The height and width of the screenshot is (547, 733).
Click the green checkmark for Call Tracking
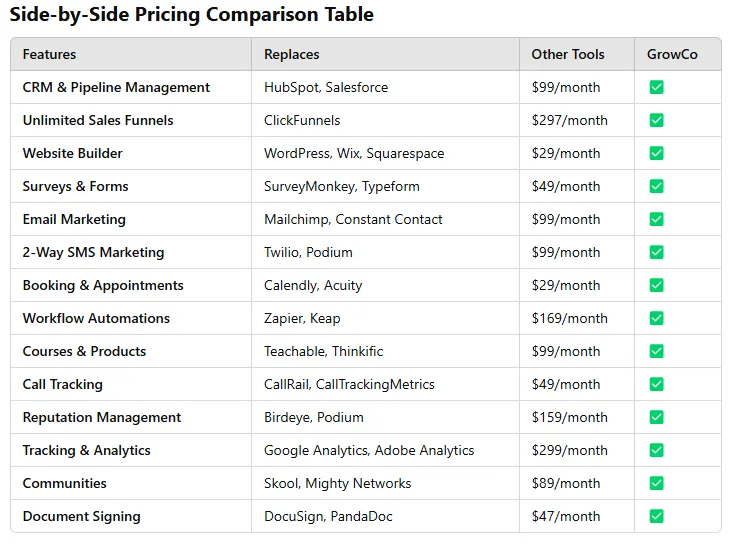[x=656, y=384]
